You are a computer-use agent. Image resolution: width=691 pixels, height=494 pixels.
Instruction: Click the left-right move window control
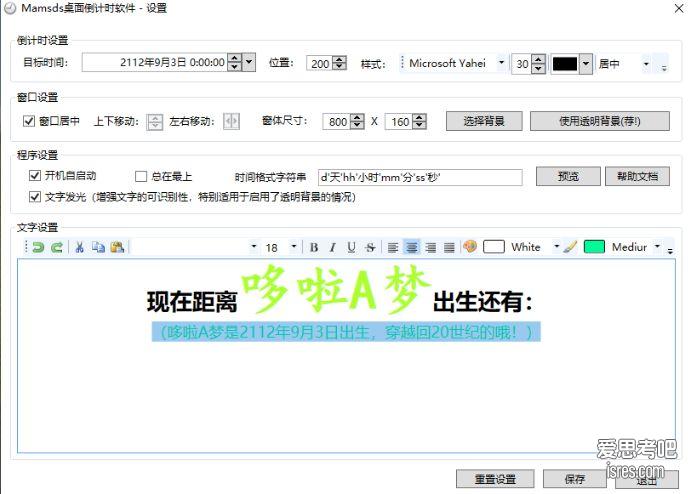[231, 121]
